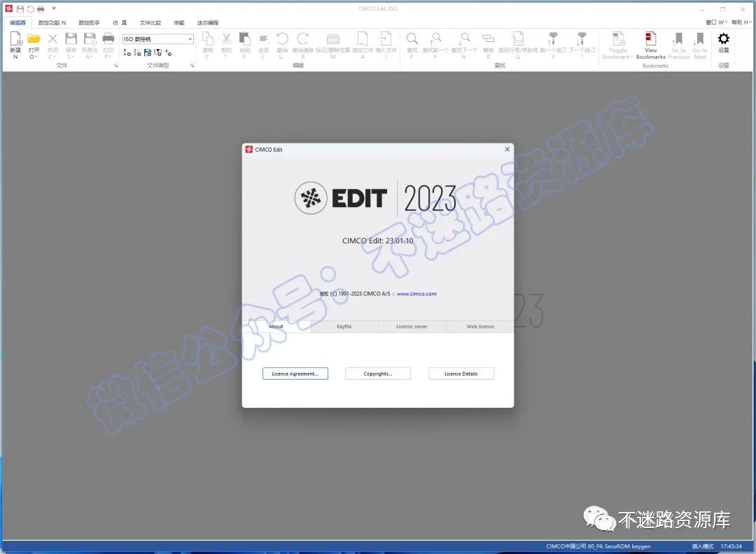The height and width of the screenshot is (554, 756).
Task: Close the CIMCO Edit about dialog
Action: (507, 149)
